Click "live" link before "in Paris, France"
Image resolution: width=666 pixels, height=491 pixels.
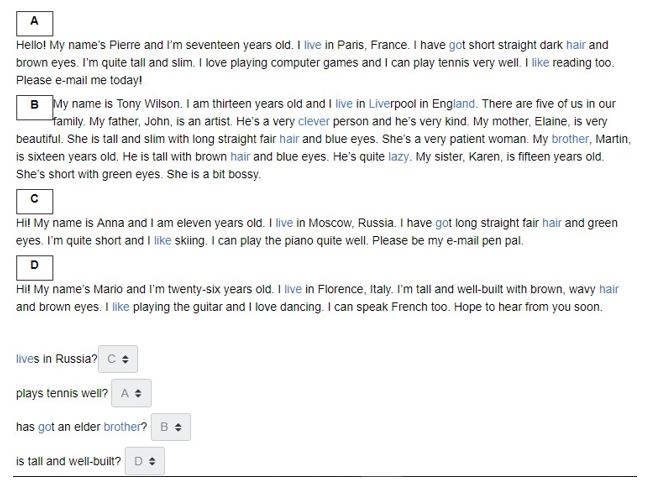313,45
